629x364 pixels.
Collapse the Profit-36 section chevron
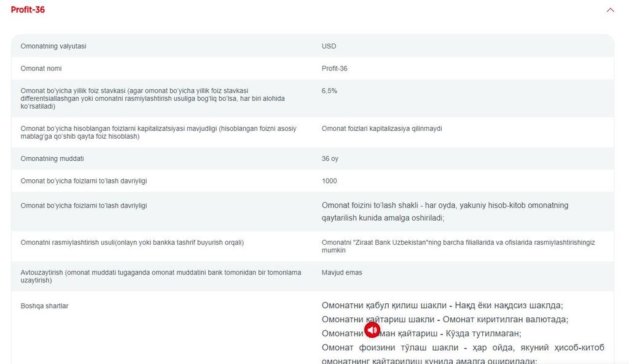(610, 10)
